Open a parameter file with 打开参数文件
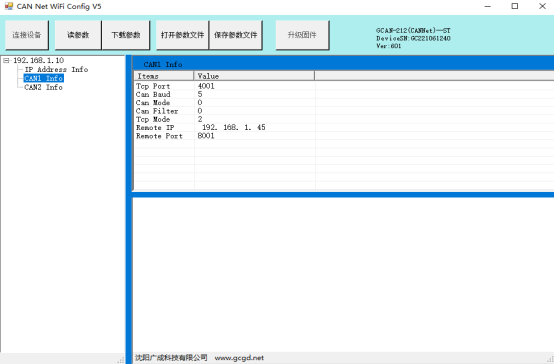 tap(183, 35)
